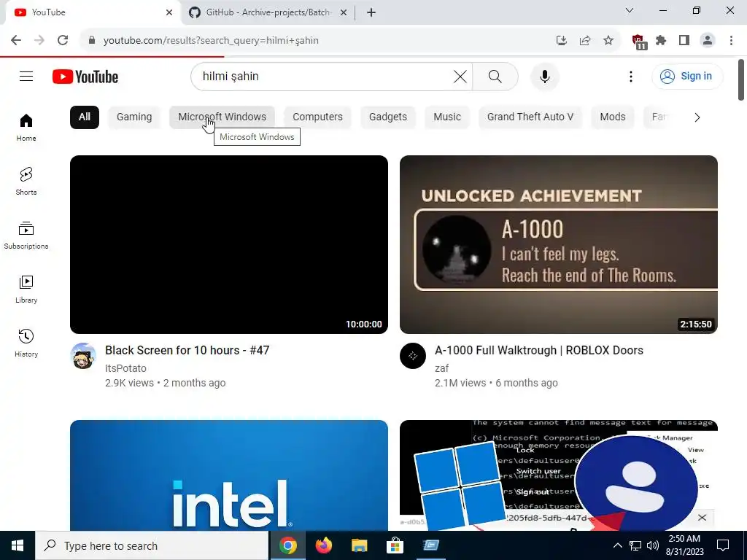Click the Sign in button

687,76
